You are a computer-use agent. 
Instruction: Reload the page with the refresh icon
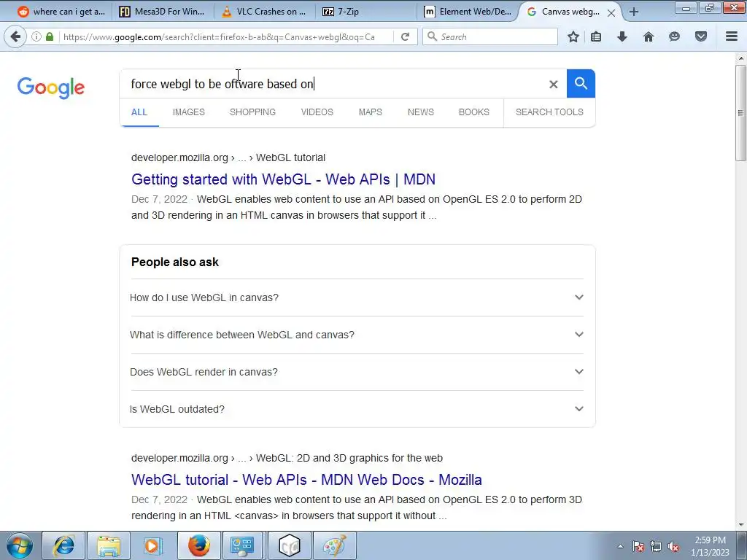click(406, 36)
